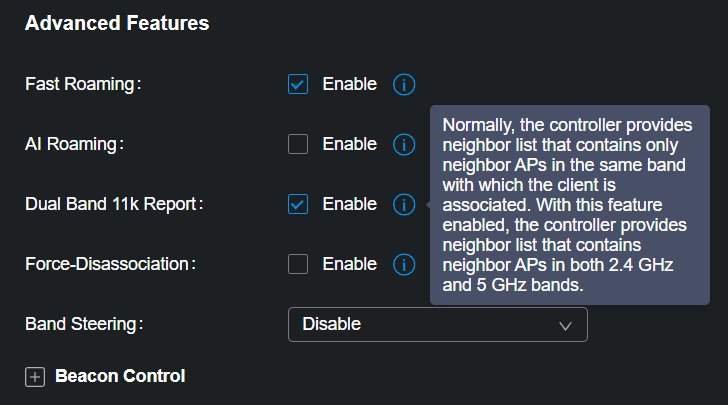Click the chevron arrow in Band Steering
The width and height of the screenshot is (728, 405).
[565, 325]
